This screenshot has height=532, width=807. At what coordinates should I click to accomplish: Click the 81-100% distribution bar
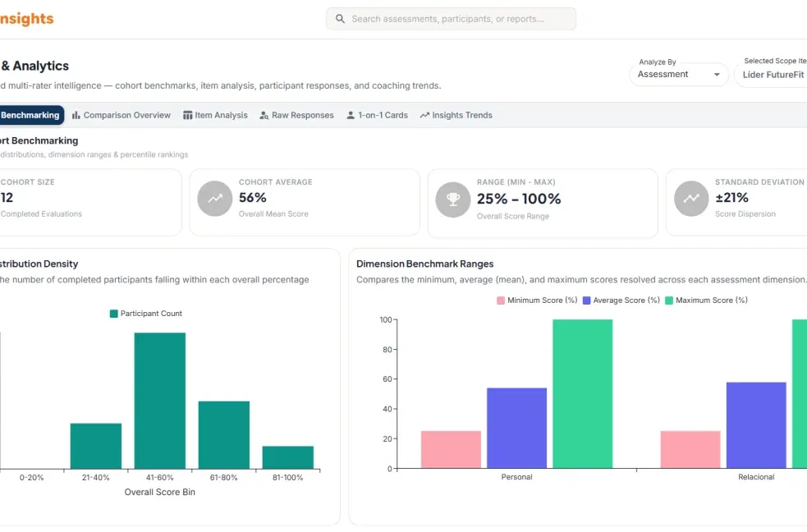coord(287,457)
